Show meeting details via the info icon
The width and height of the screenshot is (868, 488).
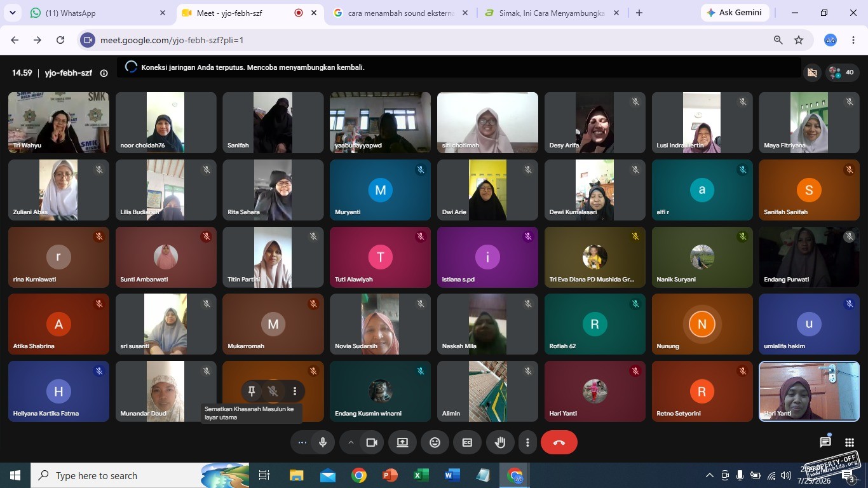coord(104,73)
